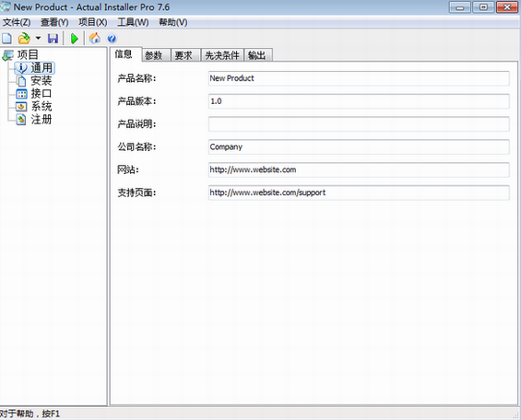Image resolution: width=521 pixels, height=420 pixels.
Task: Switch to the 输出 tab
Action: tap(258, 55)
